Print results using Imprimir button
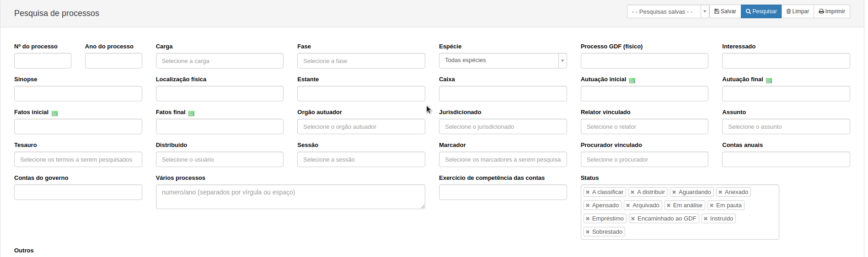 tap(832, 11)
